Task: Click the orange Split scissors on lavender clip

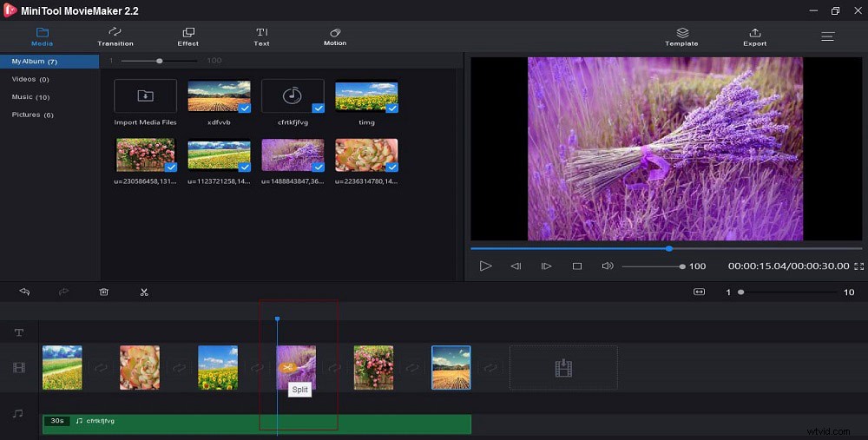Action: point(286,367)
